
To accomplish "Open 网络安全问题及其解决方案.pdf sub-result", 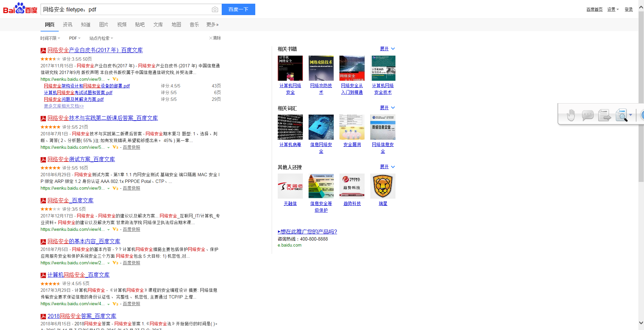I will pos(74,100).
